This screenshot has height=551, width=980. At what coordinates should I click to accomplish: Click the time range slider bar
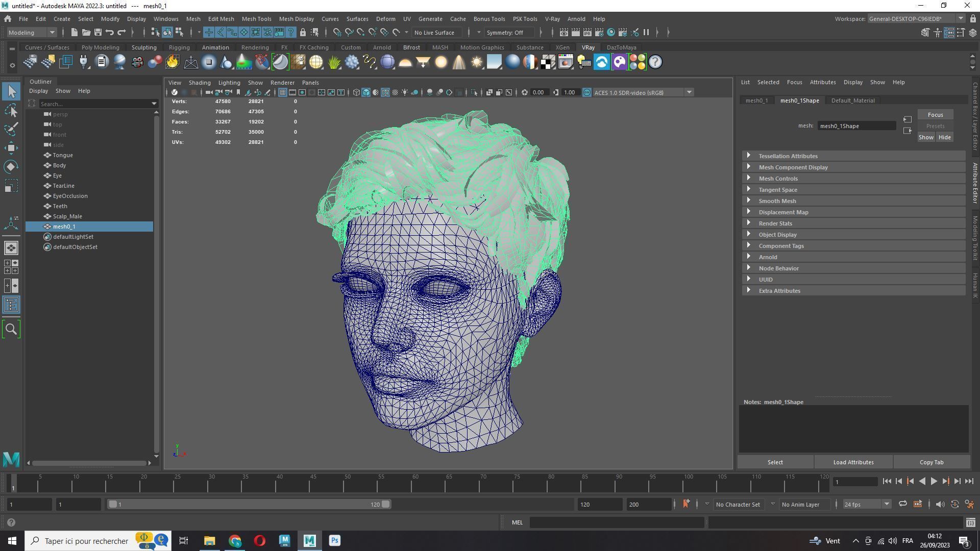[x=249, y=505]
